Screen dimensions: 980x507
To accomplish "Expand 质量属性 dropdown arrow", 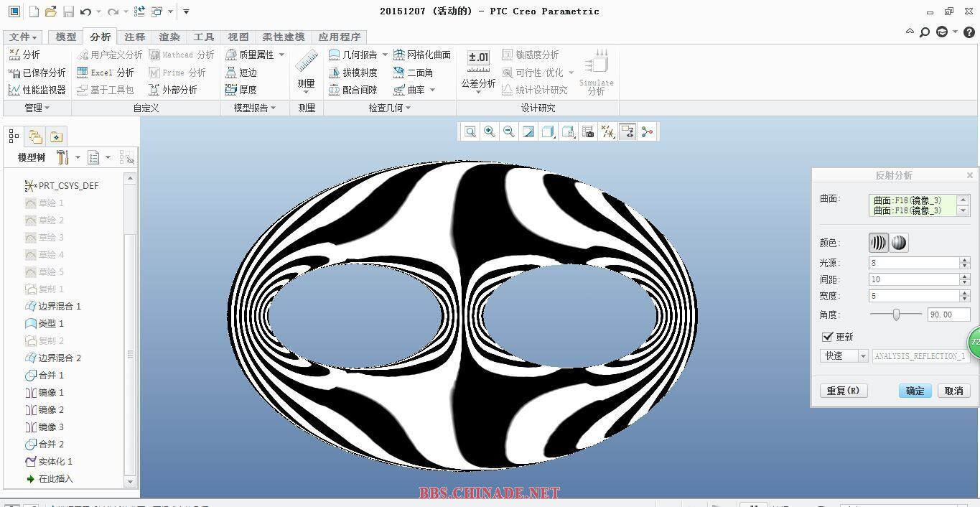I will (x=281, y=55).
